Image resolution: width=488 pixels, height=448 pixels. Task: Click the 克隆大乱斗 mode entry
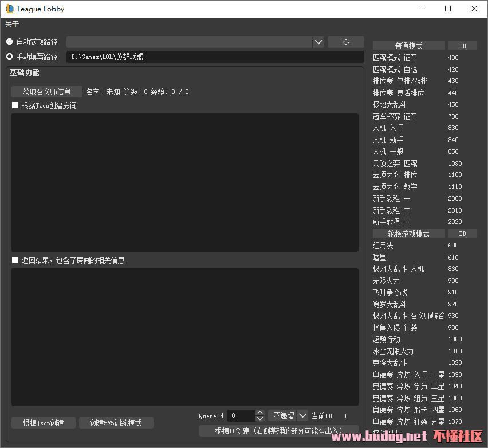pos(389,363)
